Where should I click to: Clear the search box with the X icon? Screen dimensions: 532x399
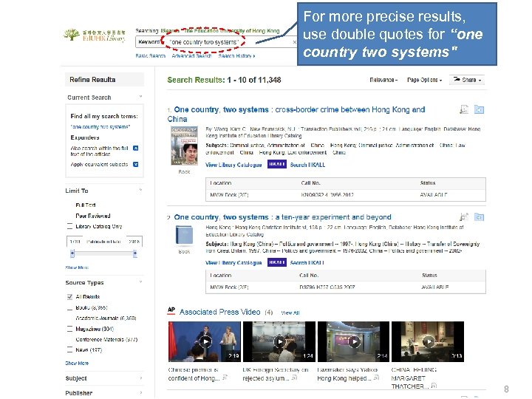tap(294, 42)
